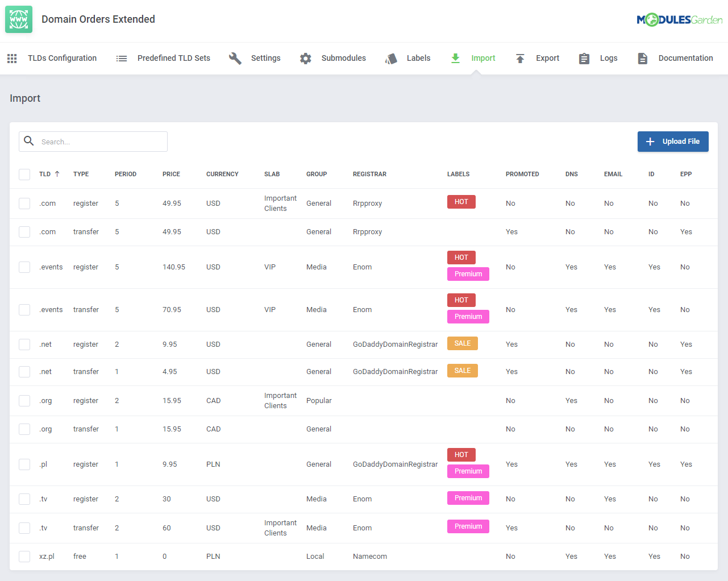The height and width of the screenshot is (581, 728).
Task: Click the Settings wrench icon
Action: pos(235,58)
